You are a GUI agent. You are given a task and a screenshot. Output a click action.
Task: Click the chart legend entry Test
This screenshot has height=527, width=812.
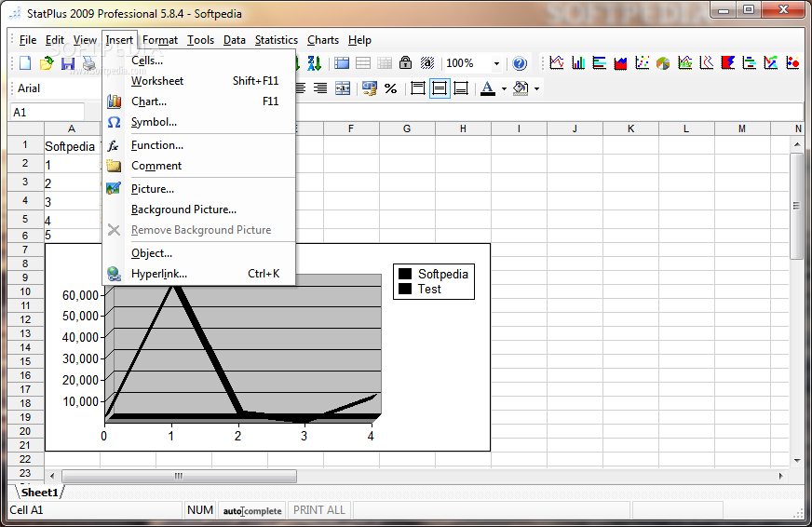pyautogui.click(x=429, y=289)
